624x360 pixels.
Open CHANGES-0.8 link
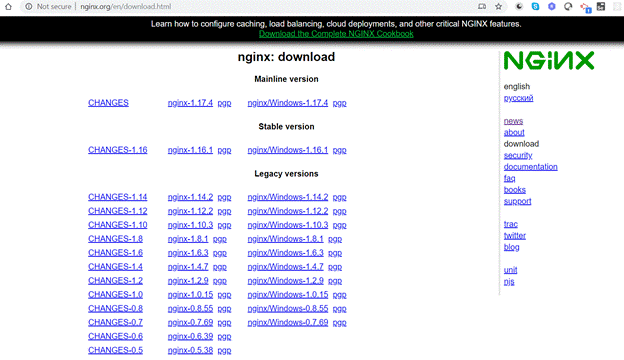(115, 308)
